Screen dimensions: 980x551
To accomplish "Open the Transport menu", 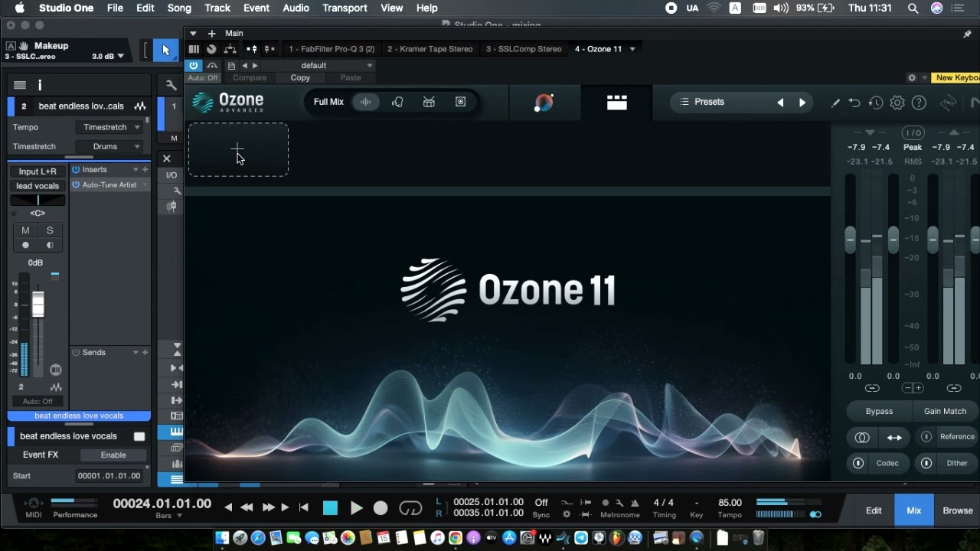I will click(345, 8).
